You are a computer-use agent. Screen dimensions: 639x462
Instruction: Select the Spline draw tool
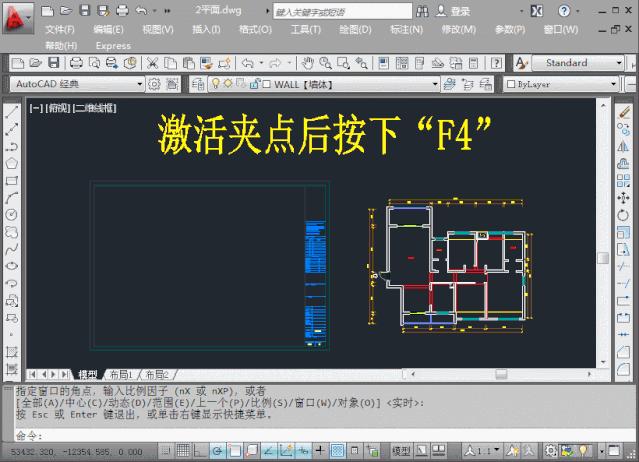point(11,249)
